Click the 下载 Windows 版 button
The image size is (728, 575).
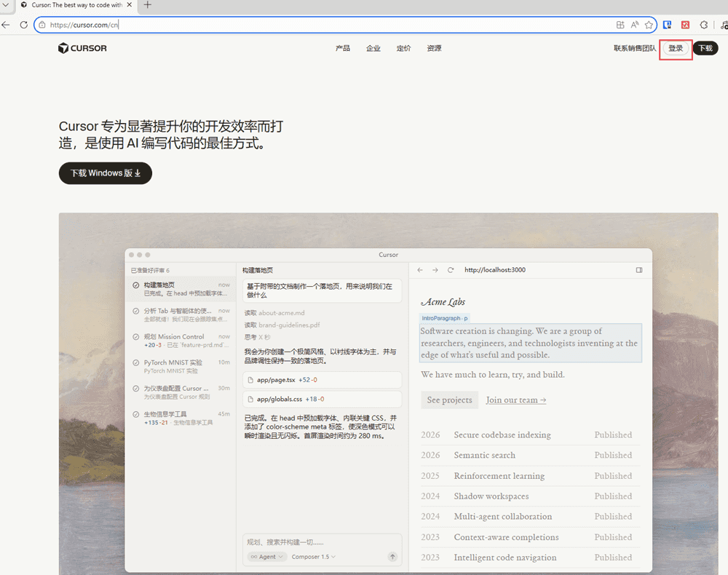[x=106, y=173]
